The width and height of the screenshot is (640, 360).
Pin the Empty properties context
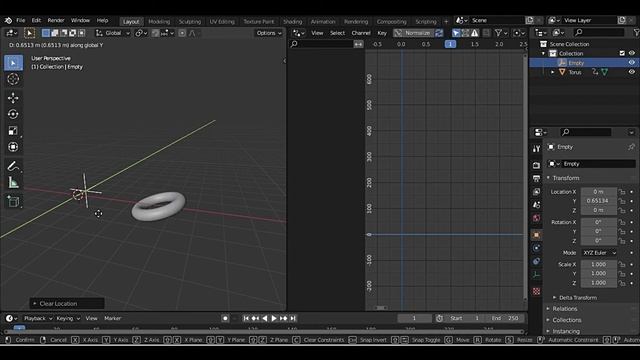pos(631,147)
